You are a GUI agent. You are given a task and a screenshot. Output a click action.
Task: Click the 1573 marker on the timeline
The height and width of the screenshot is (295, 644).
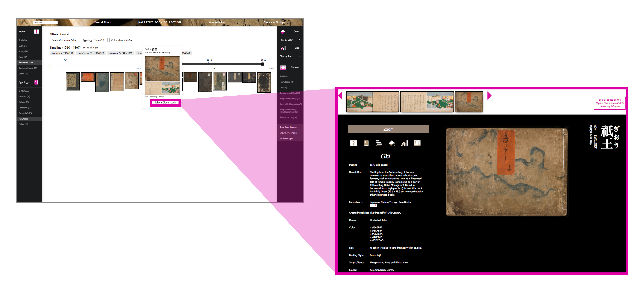(x=209, y=60)
